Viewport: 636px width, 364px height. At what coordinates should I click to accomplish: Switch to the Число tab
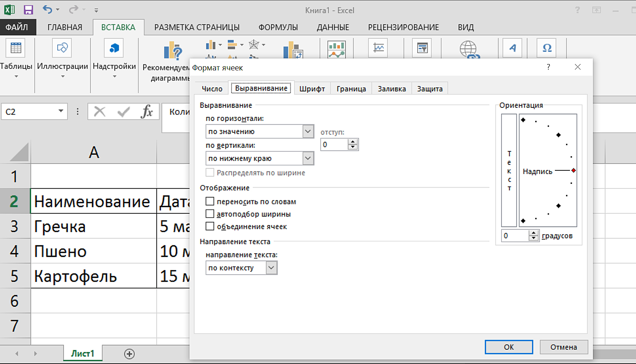[212, 89]
